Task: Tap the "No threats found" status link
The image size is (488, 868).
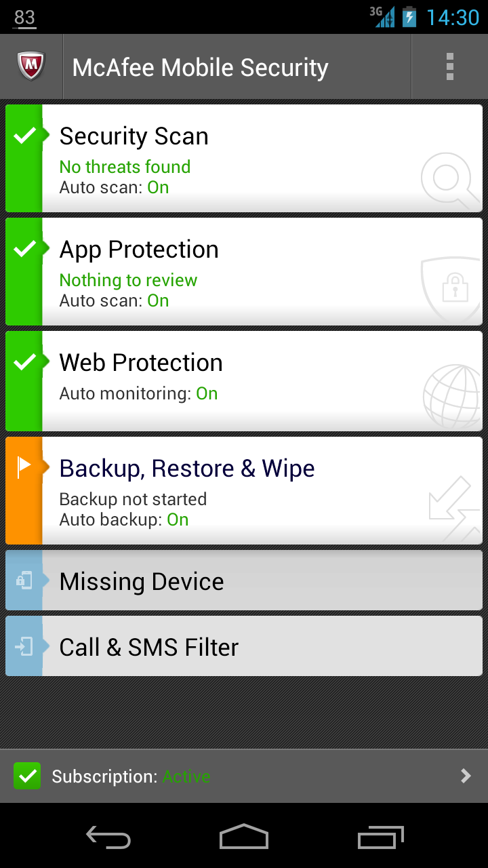Action: [x=125, y=167]
